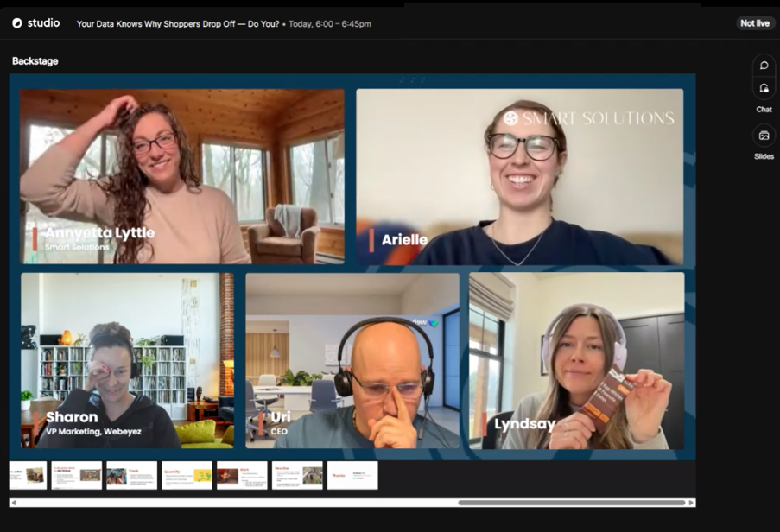Screen dimensions: 780x532
Task: Select the Track slide thumbnail
Action: click(x=132, y=475)
